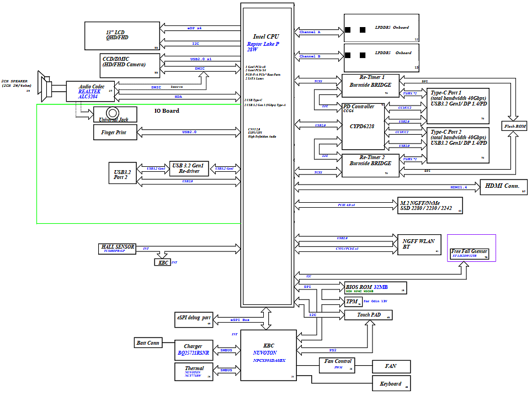This screenshot has width=532, height=395.
Task: Click the Re-Timer 2 Burnside BRIDGE block
Action: (370, 165)
